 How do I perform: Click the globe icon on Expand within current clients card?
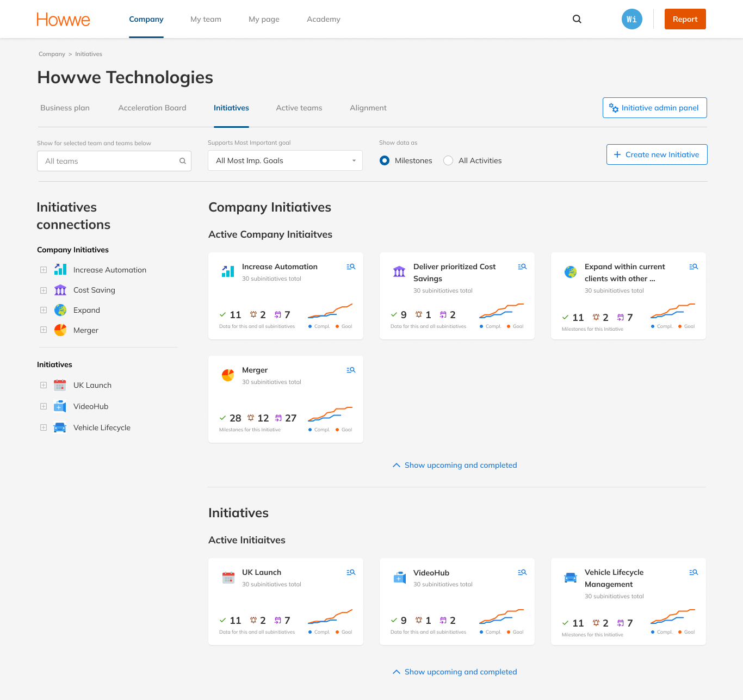(x=571, y=271)
